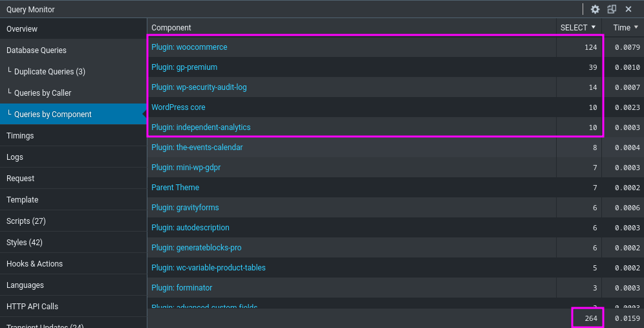Select the-events-calendar time 0.0004
Viewport: 644px width, 328px height.
pyautogui.click(x=627, y=148)
